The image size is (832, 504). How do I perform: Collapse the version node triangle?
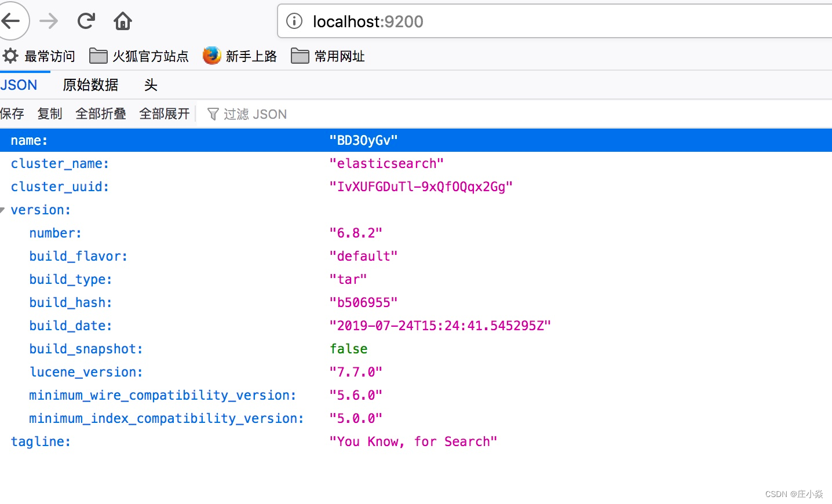click(x=2, y=210)
